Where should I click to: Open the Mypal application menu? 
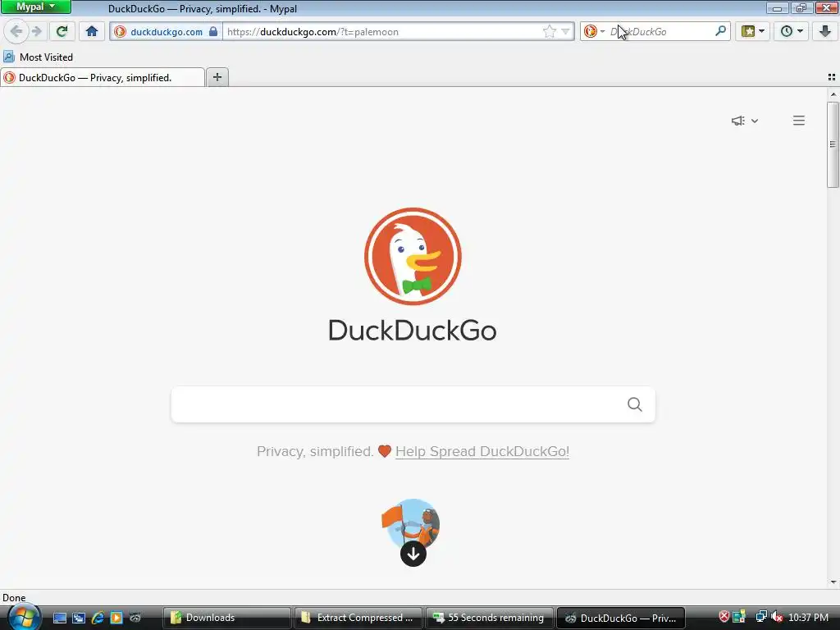pyautogui.click(x=35, y=7)
